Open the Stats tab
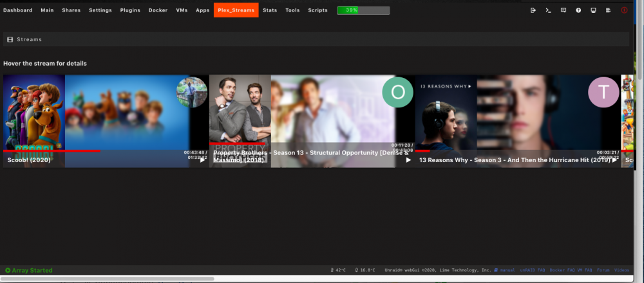The width and height of the screenshot is (644, 283). click(270, 10)
